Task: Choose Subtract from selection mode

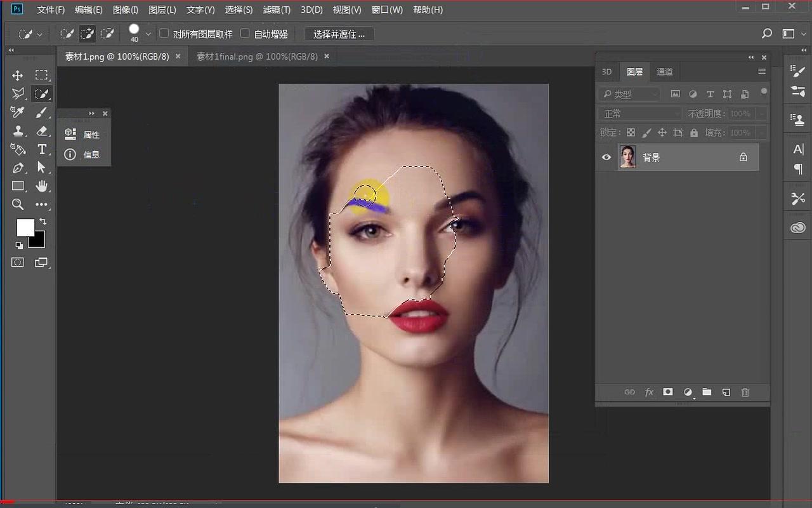Action: (107, 34)
